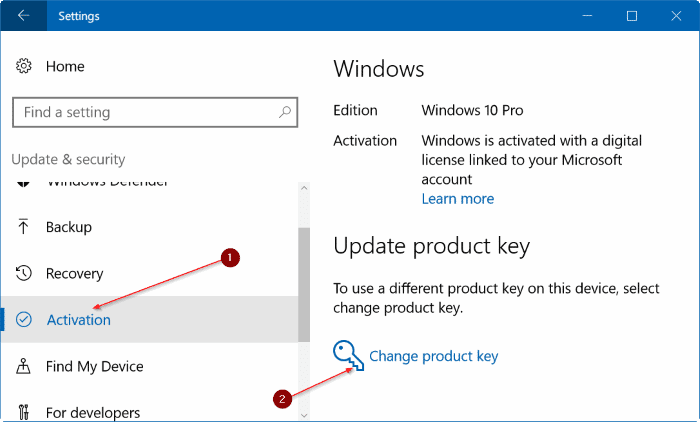Click the For developers tools icon
This screenshot has width=700, height=422.
click(x=24, y=411)
